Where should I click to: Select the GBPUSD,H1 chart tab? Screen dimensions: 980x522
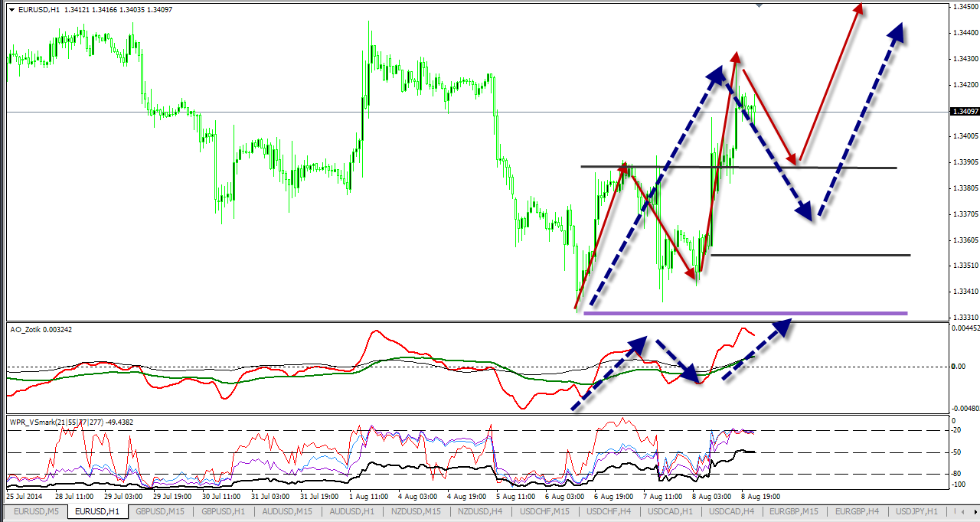click(x=224, y=511)
